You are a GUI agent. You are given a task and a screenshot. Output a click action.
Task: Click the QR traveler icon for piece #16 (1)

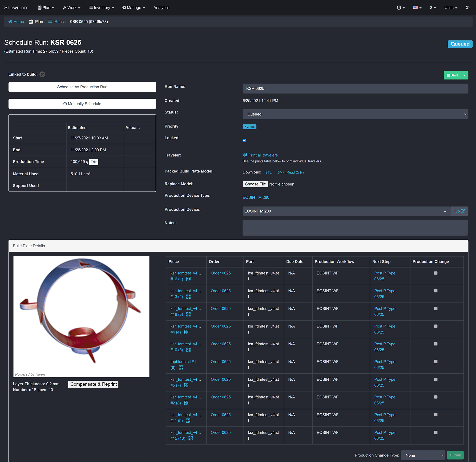click(x=188, y=279)
